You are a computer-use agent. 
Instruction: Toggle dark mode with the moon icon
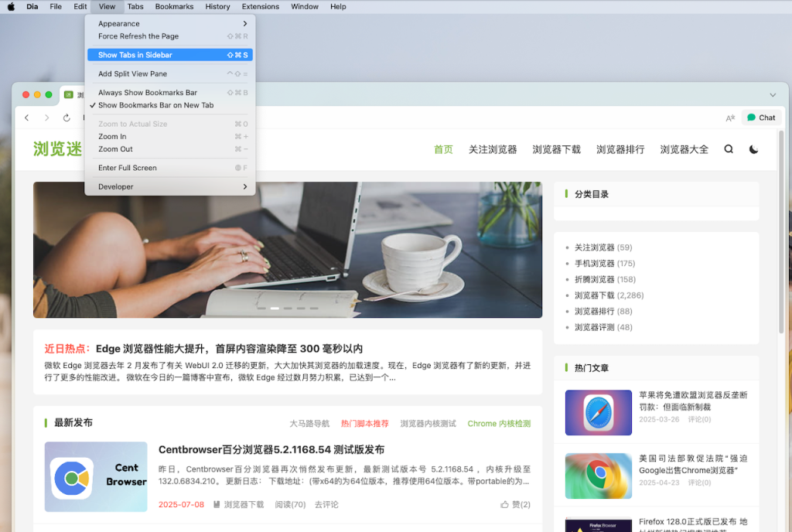pos(753,149)
